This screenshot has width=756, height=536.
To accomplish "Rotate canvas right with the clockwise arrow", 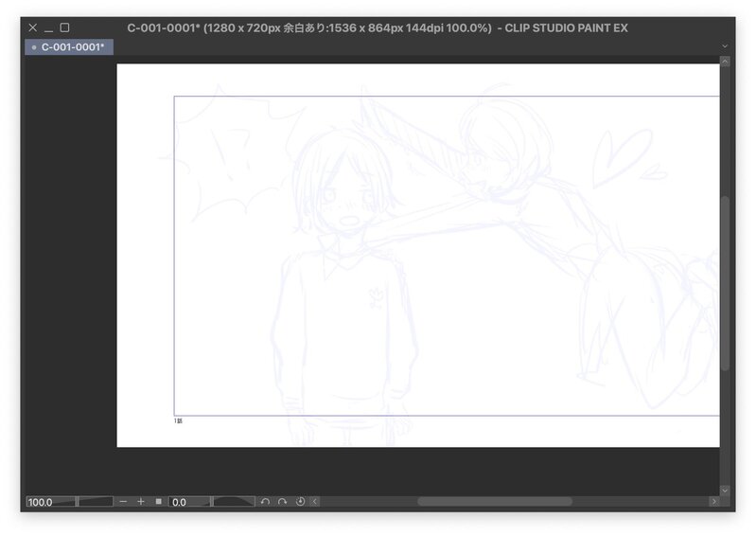I will [283, 502].
